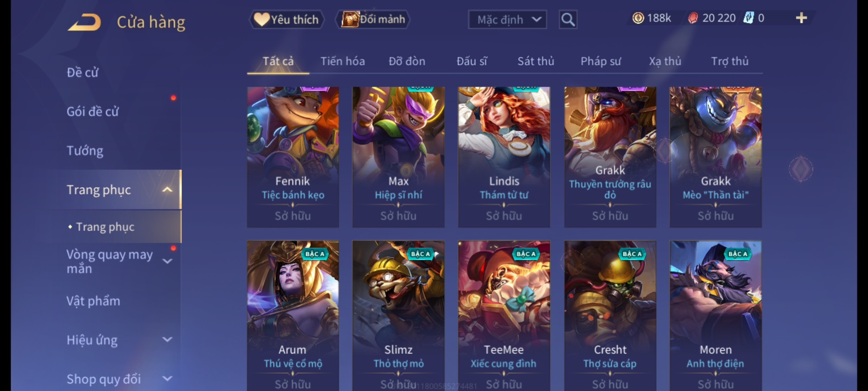
Task: Open Gói đề cử in sidebar
Action: coord(93,112)
